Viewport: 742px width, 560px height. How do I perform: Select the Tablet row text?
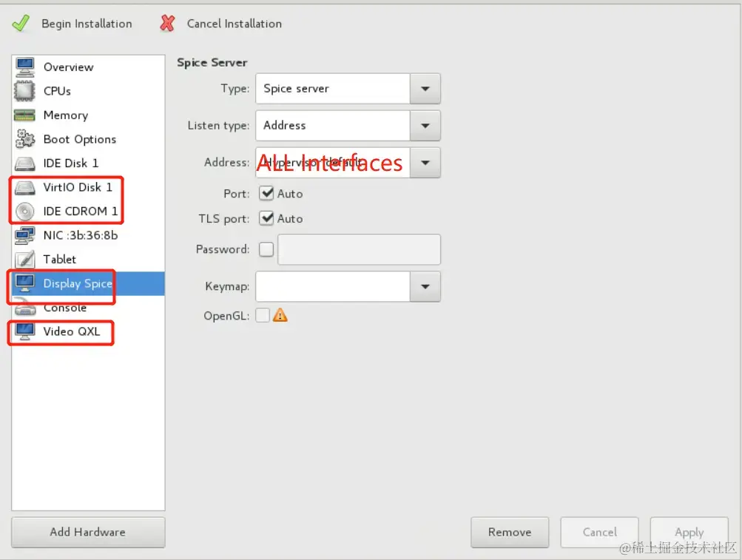(x=60, y=260)
